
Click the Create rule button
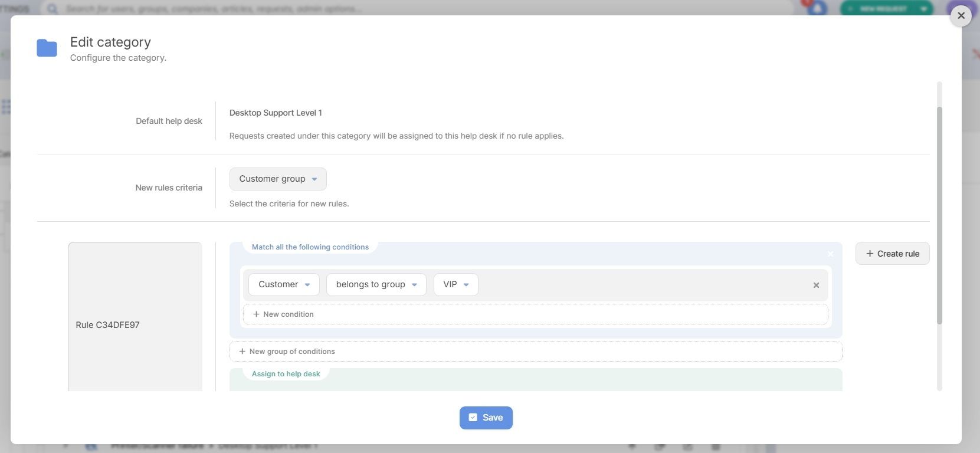coord(892,254)
